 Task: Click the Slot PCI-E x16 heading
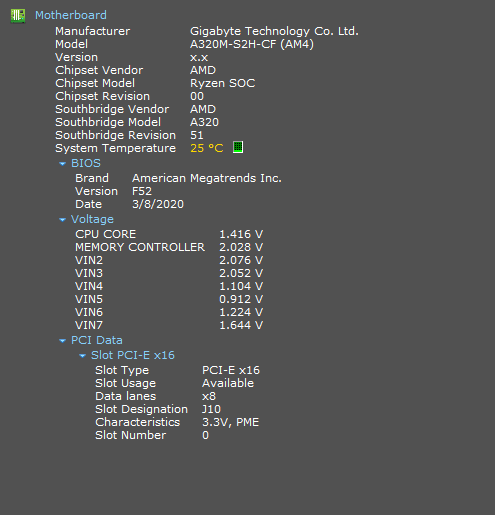pyautogui.click(x=133, y=355)
